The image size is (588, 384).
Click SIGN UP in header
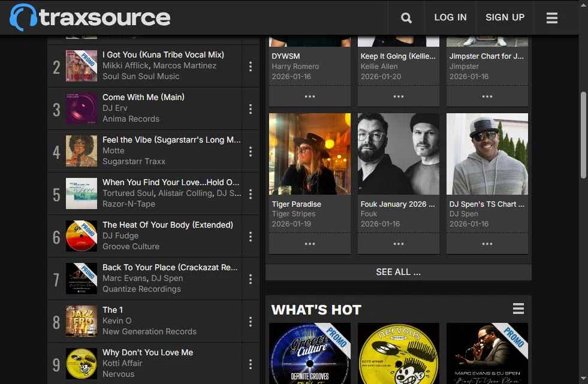point(505,17)
